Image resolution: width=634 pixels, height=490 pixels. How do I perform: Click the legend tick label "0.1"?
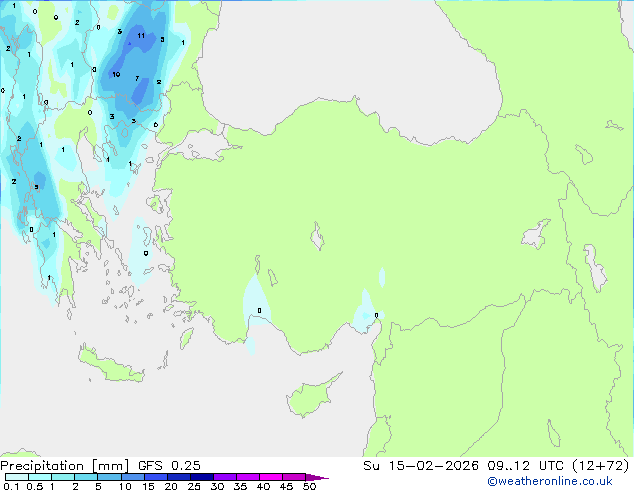coord(11,486)
